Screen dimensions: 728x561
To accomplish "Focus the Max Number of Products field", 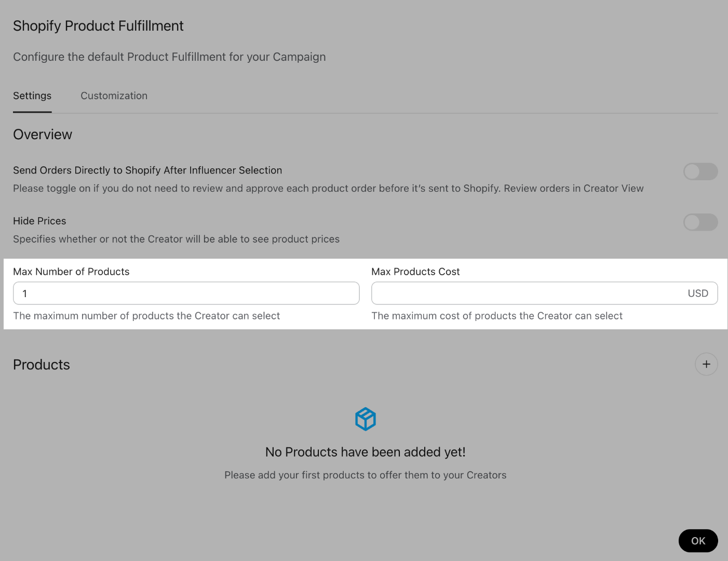I will tap(186, 293).
